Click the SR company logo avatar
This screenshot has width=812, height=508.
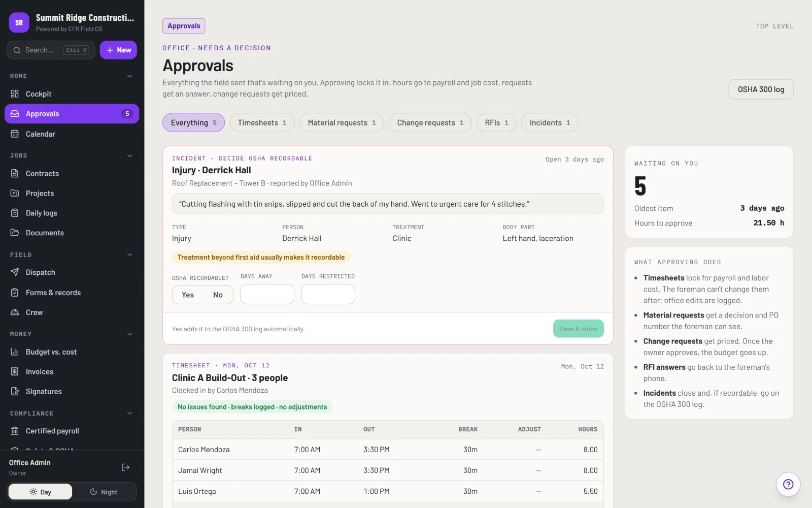[19, 23]
